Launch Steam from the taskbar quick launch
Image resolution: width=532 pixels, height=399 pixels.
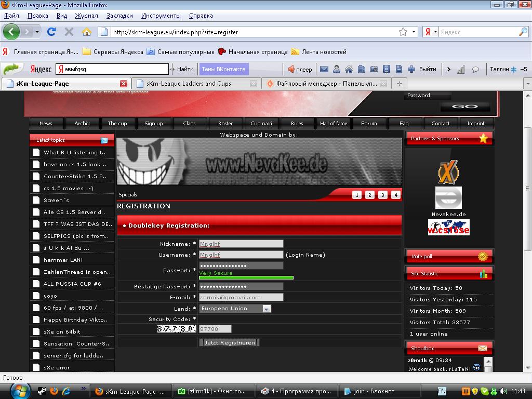point(42,391)
